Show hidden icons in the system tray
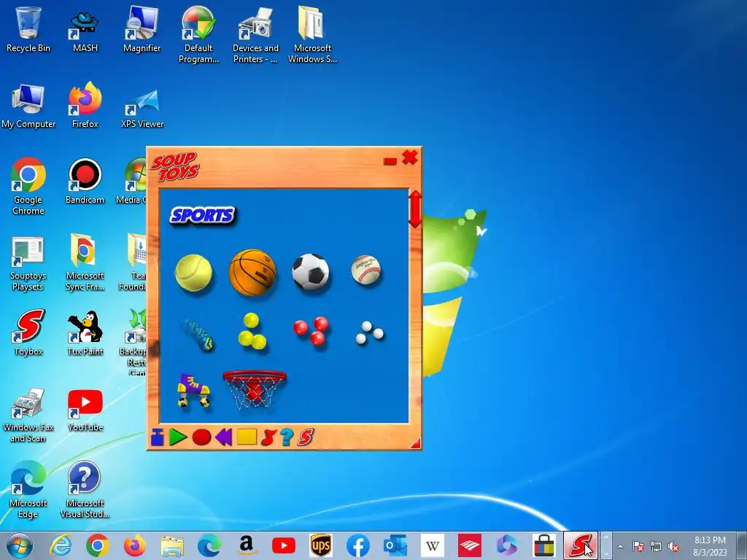The width and height of the screenshot is (747, 560). [620, 546]
